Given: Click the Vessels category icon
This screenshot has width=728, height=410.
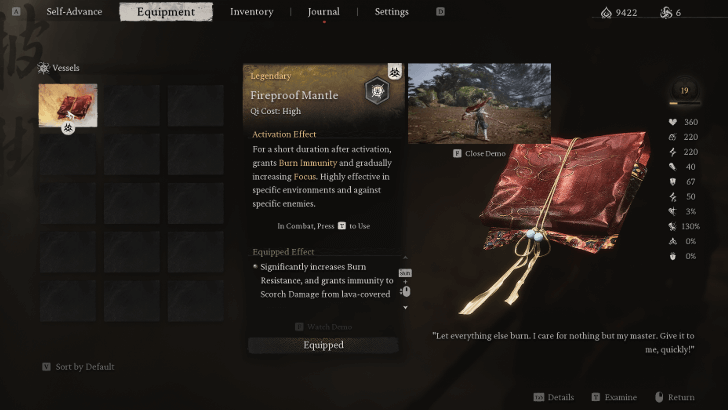Looking at the screenshot, I should 44,68.
